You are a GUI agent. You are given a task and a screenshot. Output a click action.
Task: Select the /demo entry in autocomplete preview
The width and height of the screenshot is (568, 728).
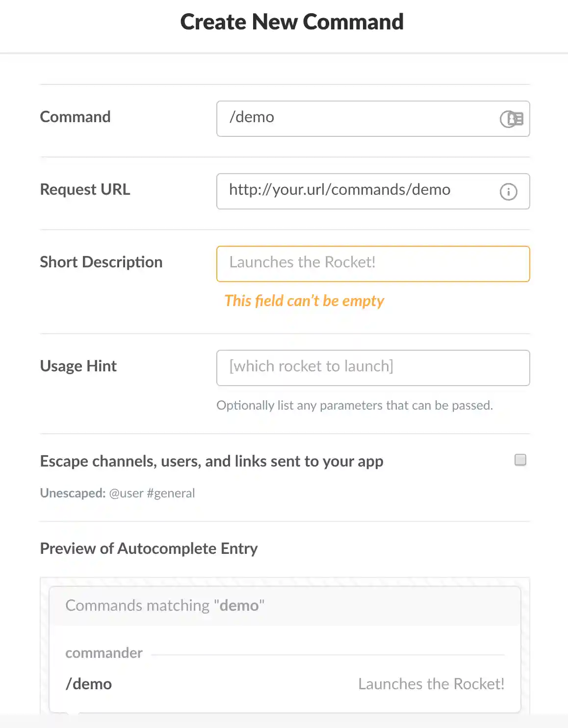pos(89,684)
